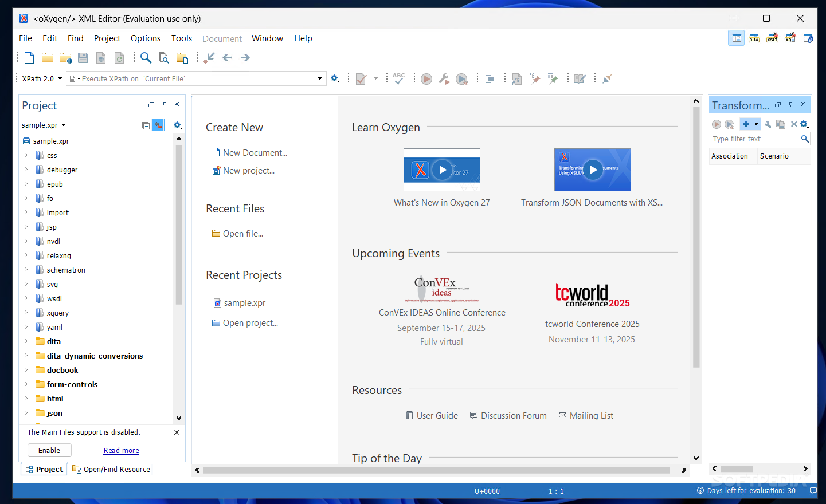Pin the Transformation Scenarios panel

click(790, 104)
